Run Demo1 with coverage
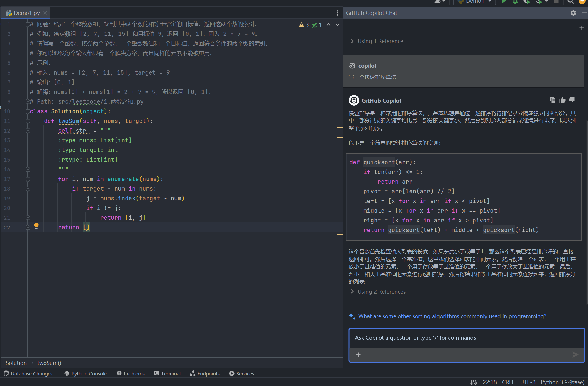588x386 pixels. (527, 1)
